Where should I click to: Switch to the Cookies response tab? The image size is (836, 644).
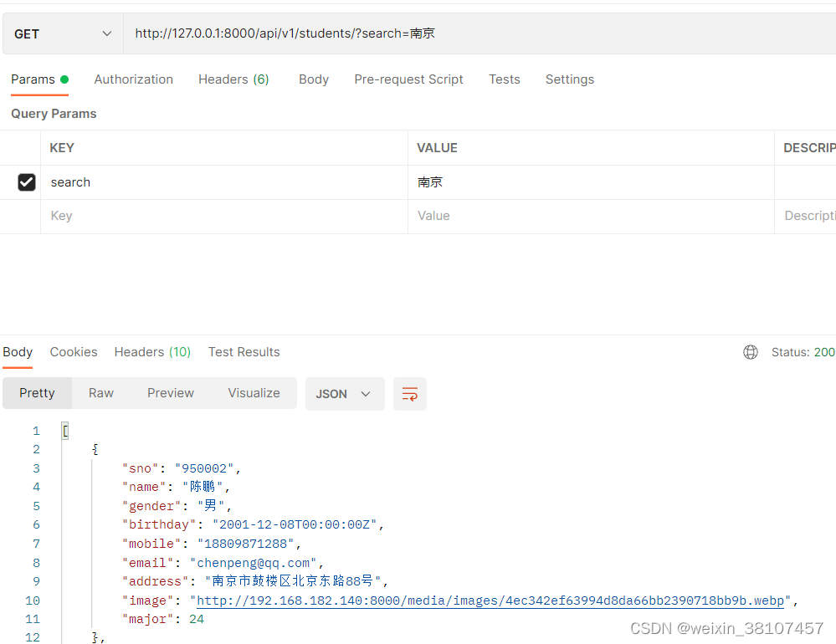(73, 352)
